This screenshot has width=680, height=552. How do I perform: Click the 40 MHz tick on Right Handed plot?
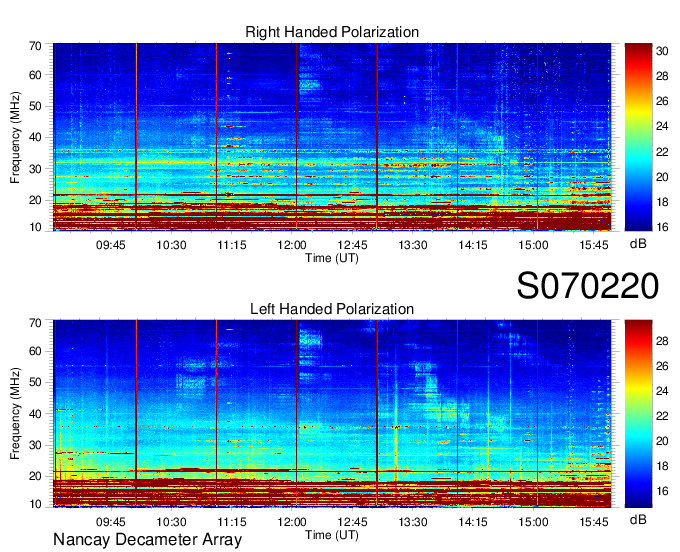[35, 137]
